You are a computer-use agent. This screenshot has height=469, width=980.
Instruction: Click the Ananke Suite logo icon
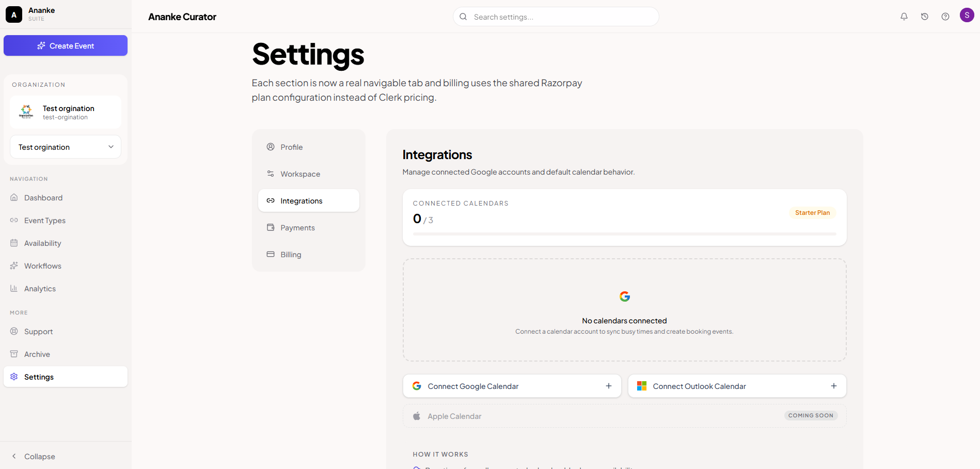point(14,14)
